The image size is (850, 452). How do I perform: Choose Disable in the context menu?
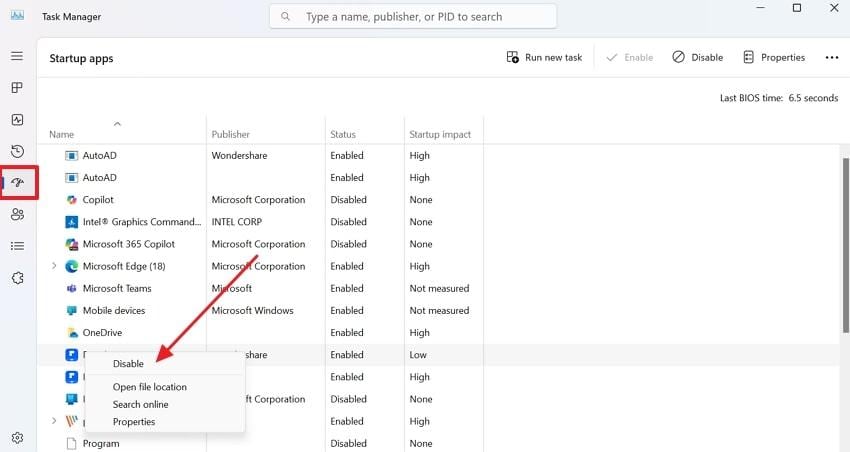point(128,364)
